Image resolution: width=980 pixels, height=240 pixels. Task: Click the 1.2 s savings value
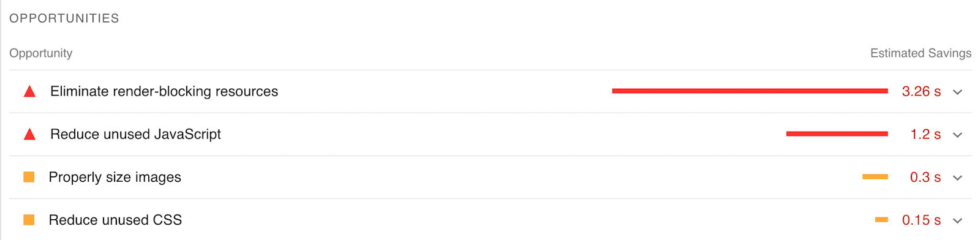click(x=925, y=134)
